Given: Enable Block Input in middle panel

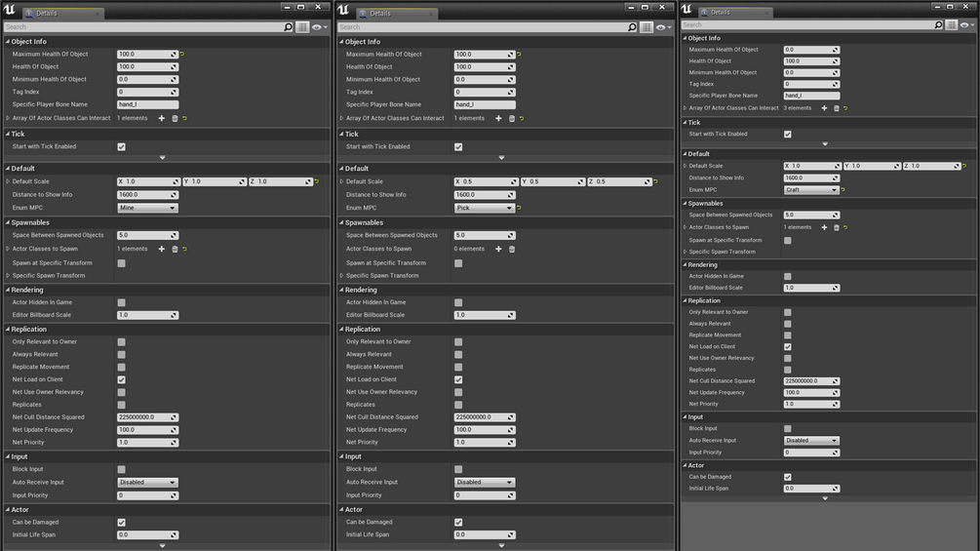Looking at the screenshot, I should [458, 469].
